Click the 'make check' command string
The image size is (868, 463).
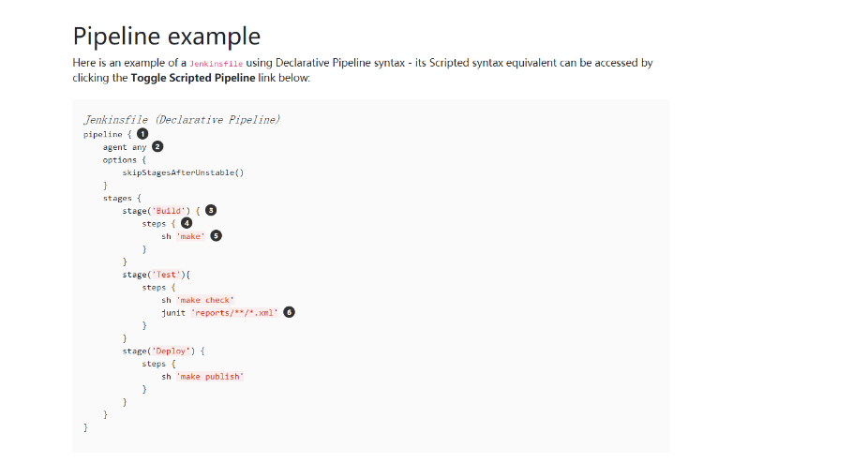(x=205, y=300)
